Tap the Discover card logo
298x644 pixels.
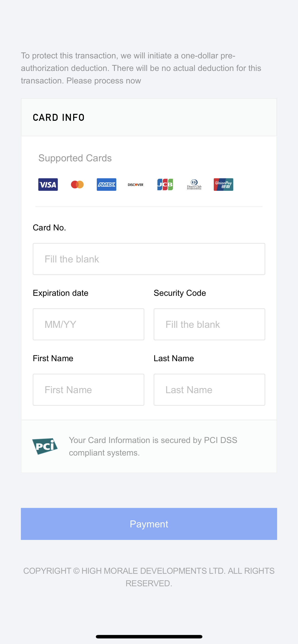point(136,185)
